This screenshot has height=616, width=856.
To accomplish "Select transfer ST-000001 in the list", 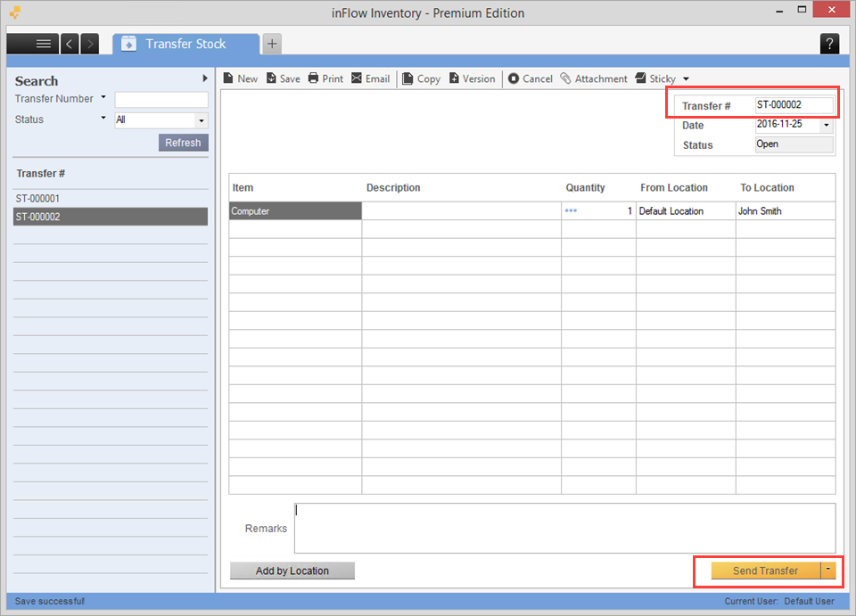I will [x=111, y=198].
